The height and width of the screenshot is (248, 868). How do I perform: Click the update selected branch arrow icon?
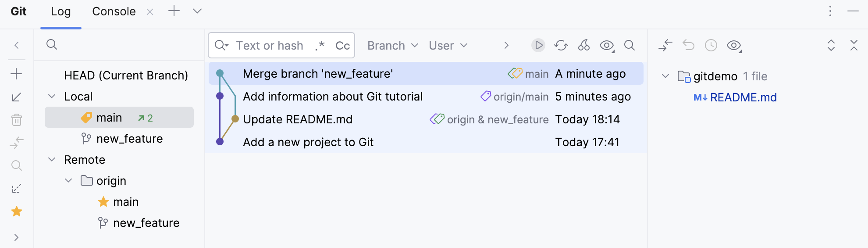click(16, 97)
